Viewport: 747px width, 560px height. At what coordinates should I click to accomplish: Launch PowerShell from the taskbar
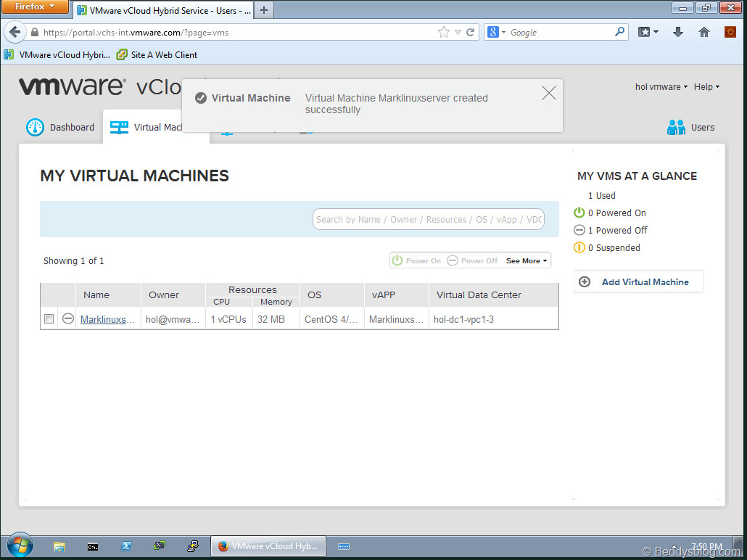[126, 546]
